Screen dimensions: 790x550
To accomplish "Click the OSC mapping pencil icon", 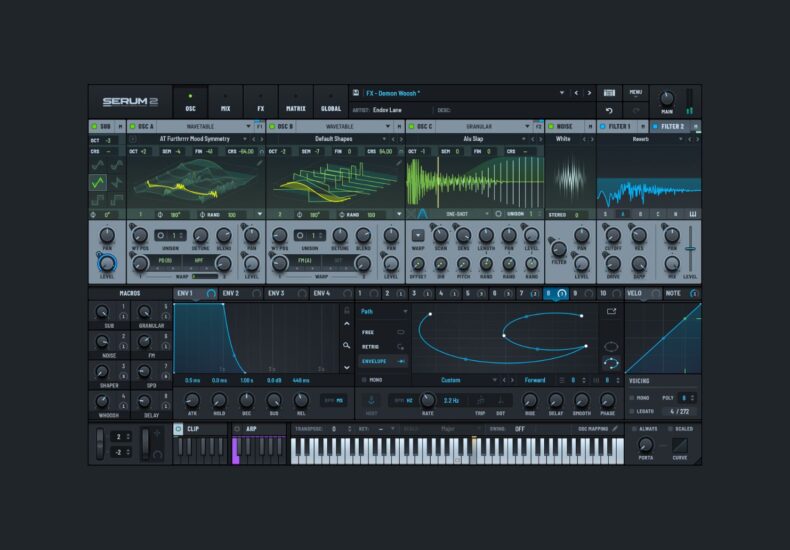I will tap(615, 428).
